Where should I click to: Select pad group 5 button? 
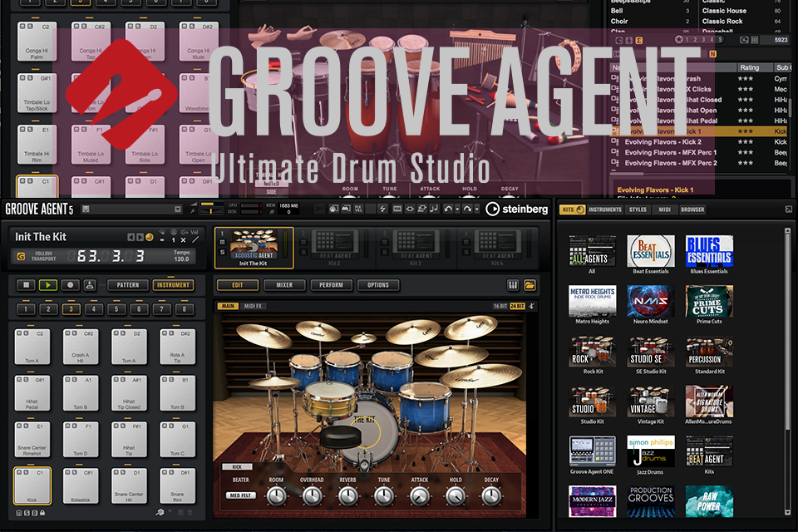click(x=115, y=309)
